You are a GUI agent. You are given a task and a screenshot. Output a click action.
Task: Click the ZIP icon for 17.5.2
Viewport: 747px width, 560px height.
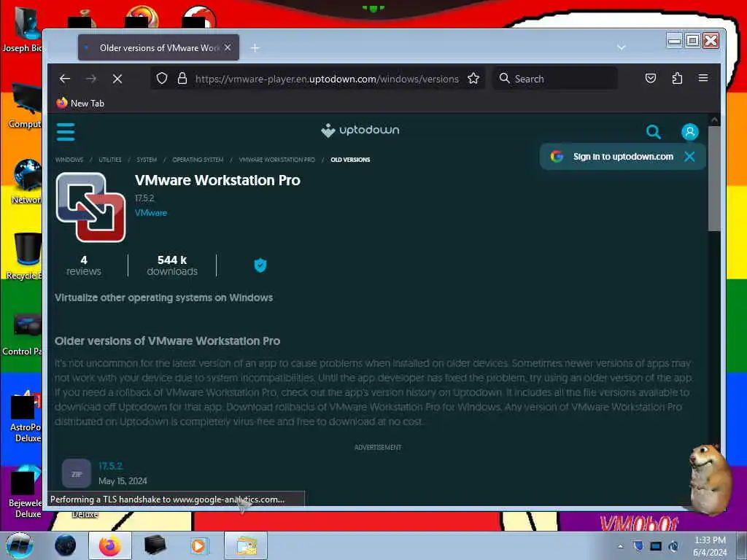[x=76, y=474]
